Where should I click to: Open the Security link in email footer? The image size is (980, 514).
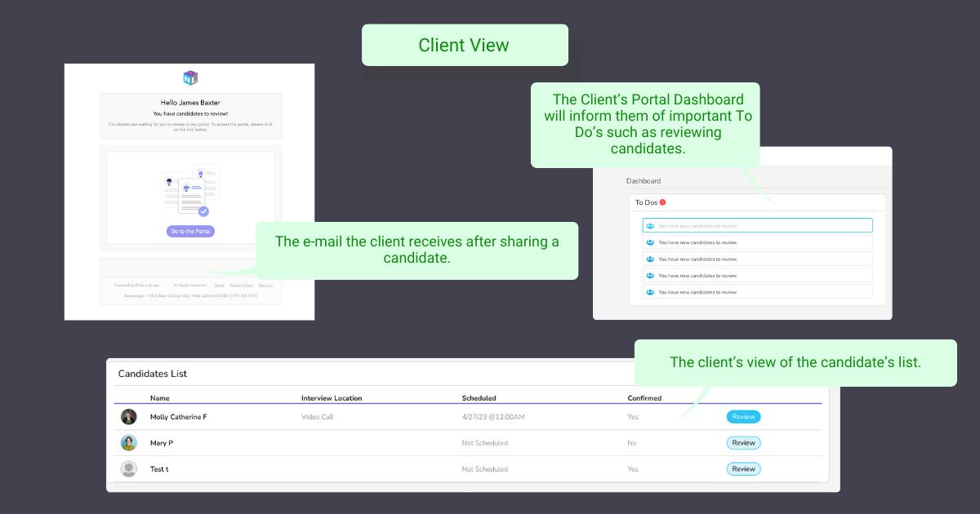point(265,286)
